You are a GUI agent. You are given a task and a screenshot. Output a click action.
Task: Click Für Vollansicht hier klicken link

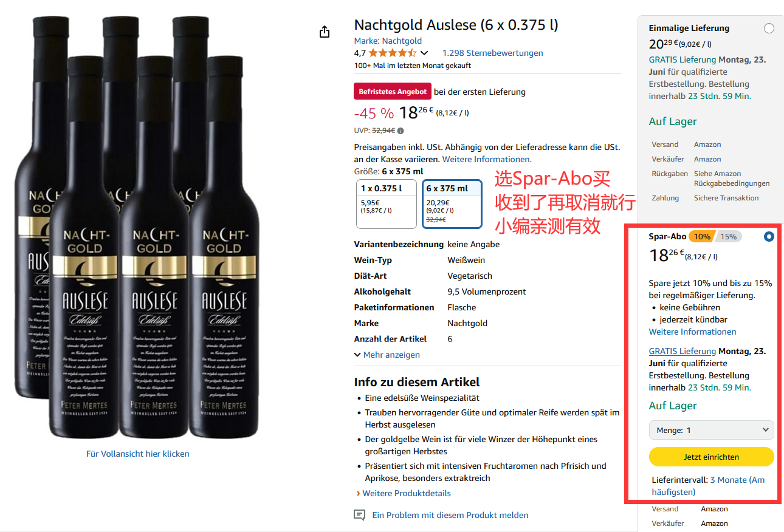tap(138, 454)
